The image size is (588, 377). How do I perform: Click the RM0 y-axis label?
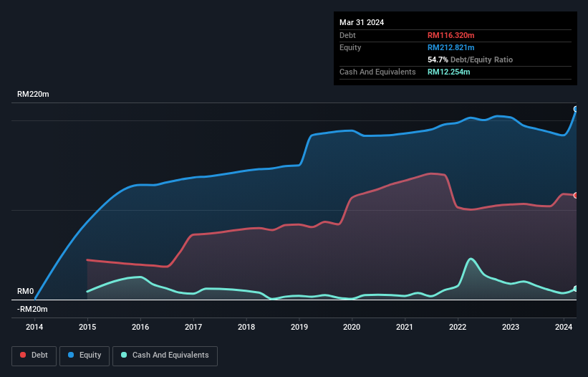point(26,292)
